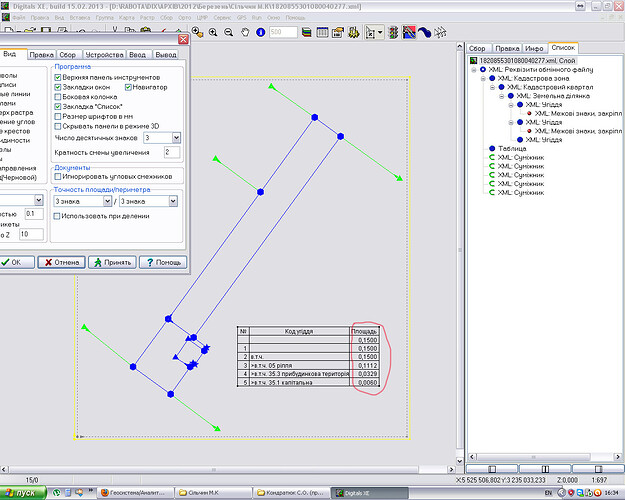Switch to the Инфо tab in right panel

coord(534,48)
